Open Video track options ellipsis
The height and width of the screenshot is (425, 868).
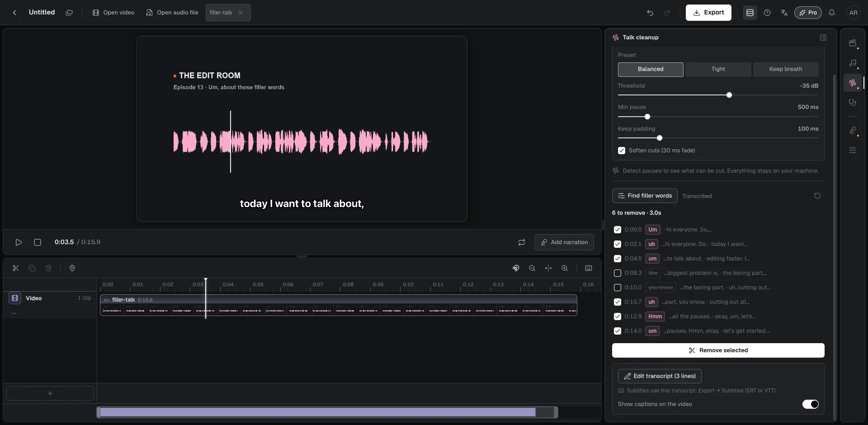tap(14, 313)
